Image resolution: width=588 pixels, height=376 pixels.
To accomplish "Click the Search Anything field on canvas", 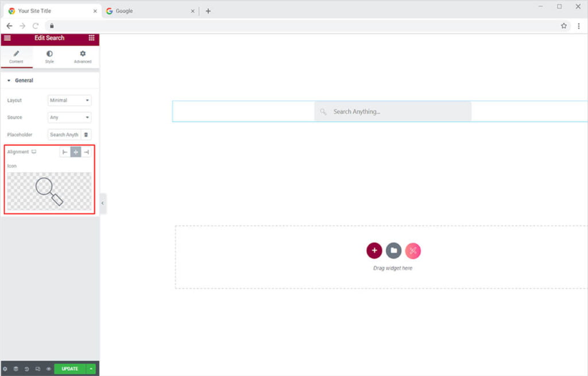I will click(393, 112).
